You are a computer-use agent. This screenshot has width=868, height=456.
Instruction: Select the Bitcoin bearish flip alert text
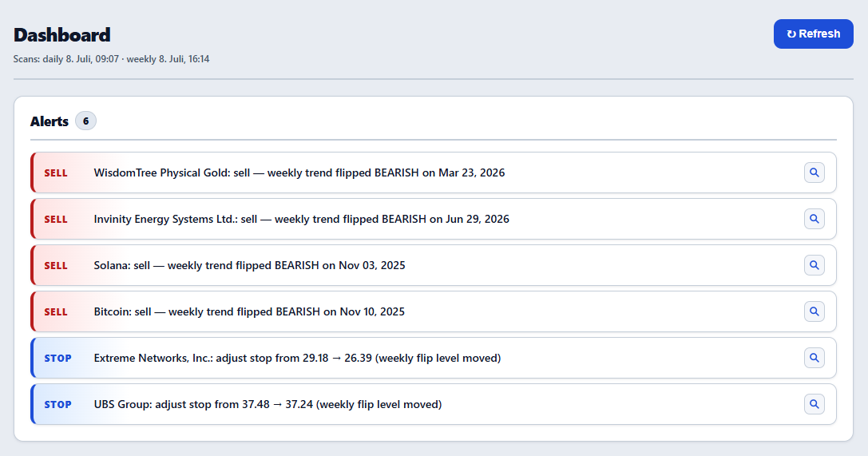pos(249,311)
